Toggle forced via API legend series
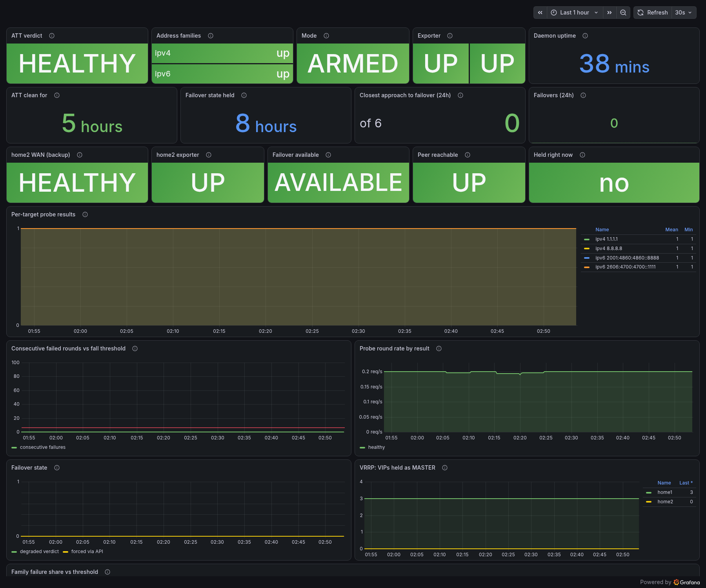 (87, 552)
